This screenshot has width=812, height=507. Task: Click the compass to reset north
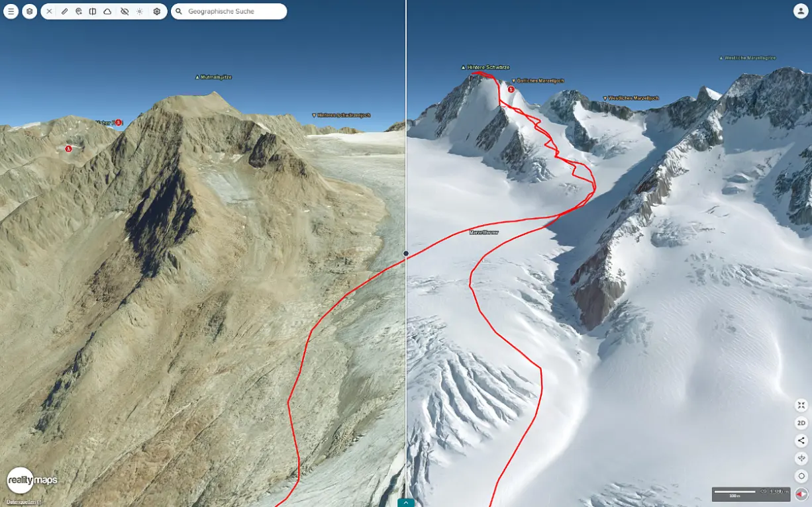(x=801, y=494)
